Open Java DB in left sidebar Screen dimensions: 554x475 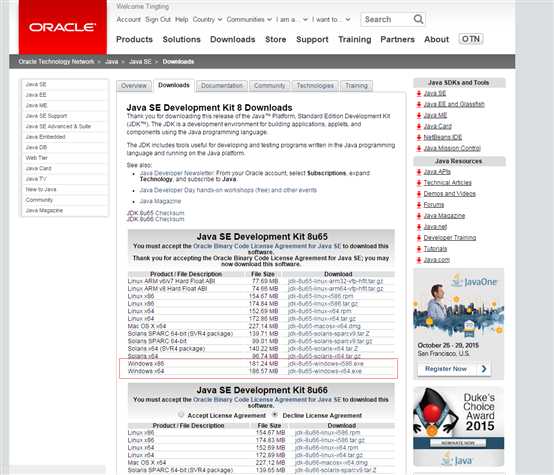(36, 147)
